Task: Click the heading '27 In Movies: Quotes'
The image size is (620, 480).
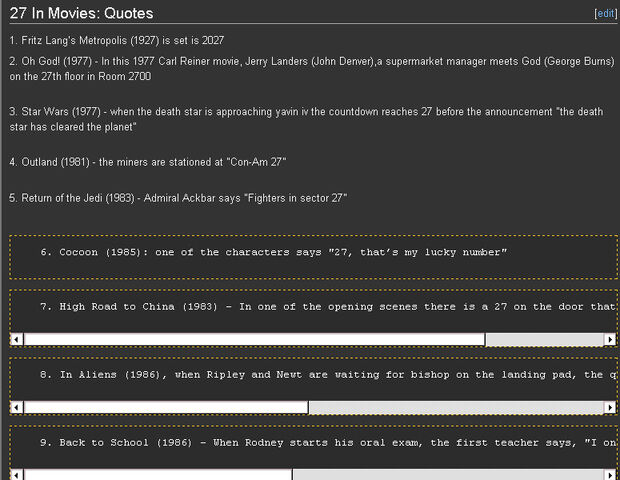Action: 81,13
